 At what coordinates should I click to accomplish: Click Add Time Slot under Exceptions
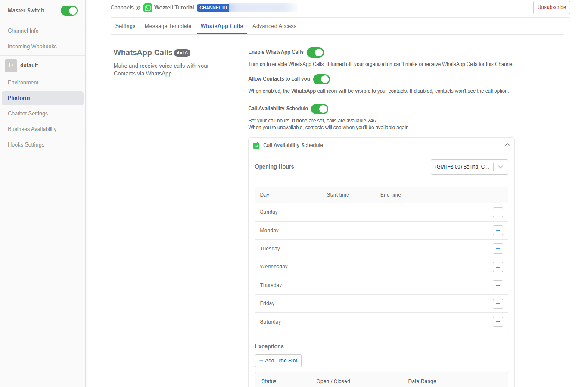point(278,361)
